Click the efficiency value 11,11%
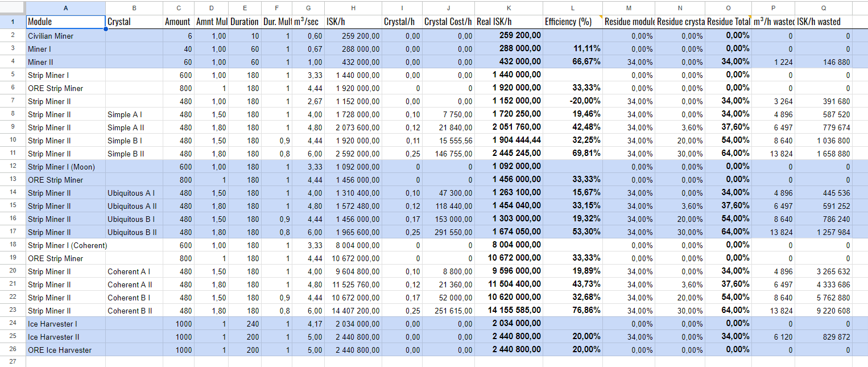868x367 pixels. [x=573, y=49]
